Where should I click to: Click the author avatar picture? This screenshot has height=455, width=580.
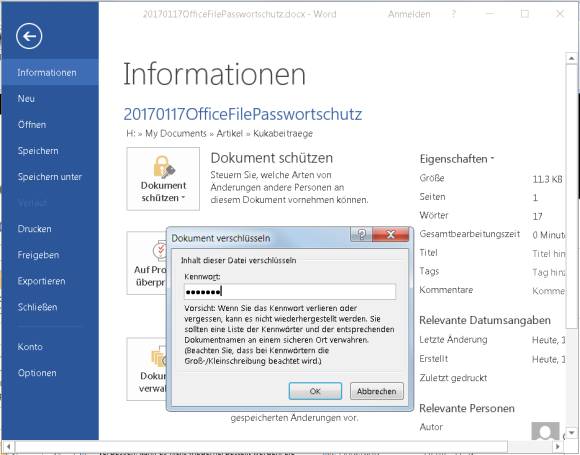click(545, 431)
